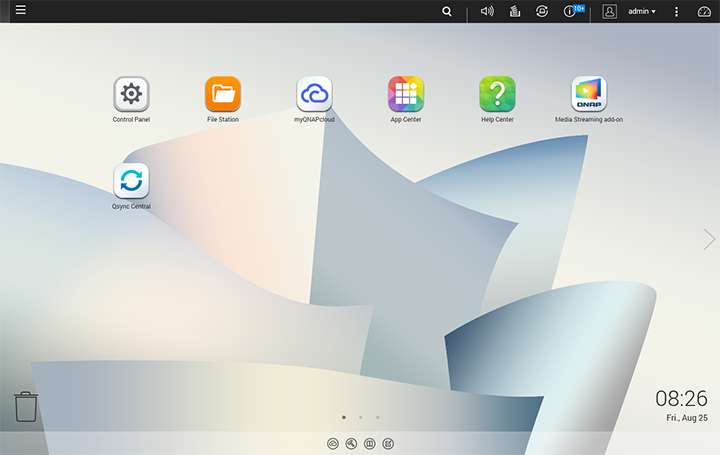Open myQNAPcloud
The height and width of the screenshot is (455, 720).
click(314, 94)
